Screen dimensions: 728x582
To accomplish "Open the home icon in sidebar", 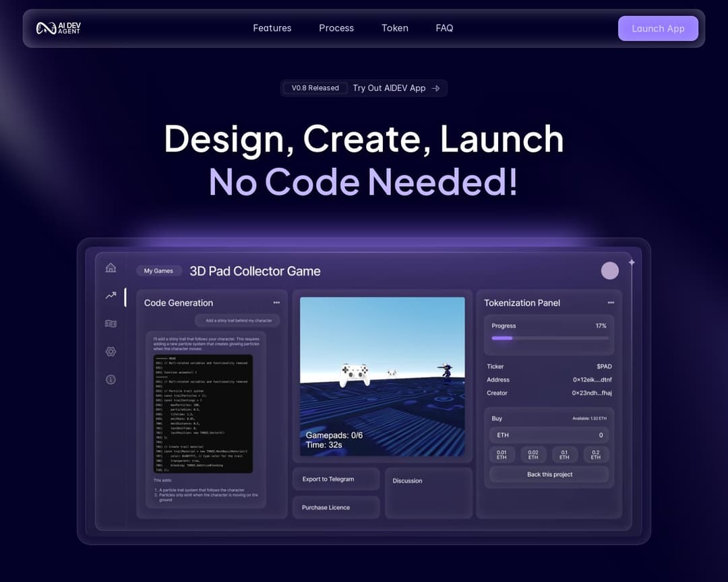I will [x=111, y=267].
